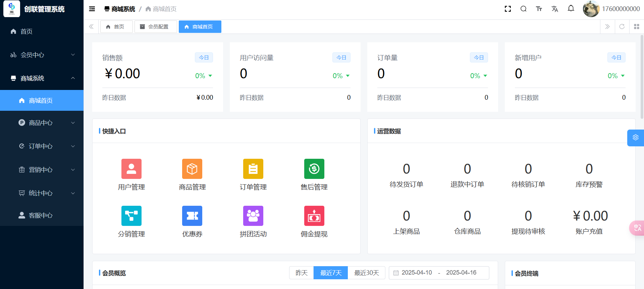Screen dimensions: 644x289
Task: Open the language translation icon in header
Action: click(x=555, y=9)
